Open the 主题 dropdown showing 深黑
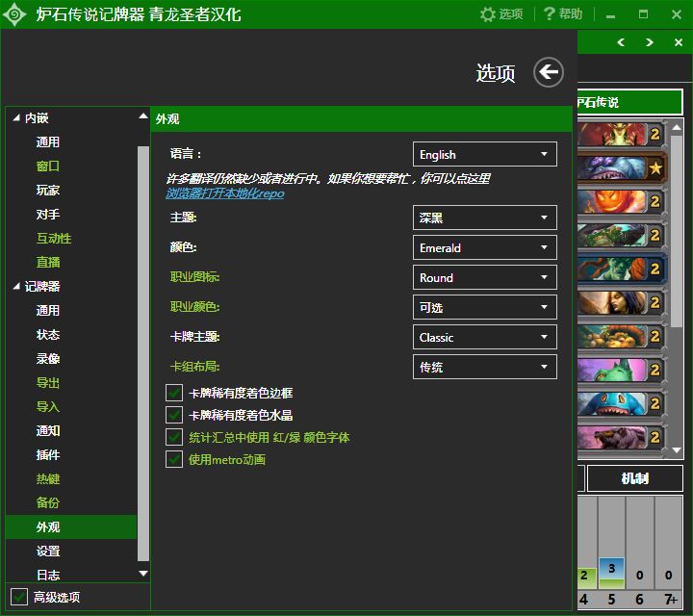 (485, 218)
